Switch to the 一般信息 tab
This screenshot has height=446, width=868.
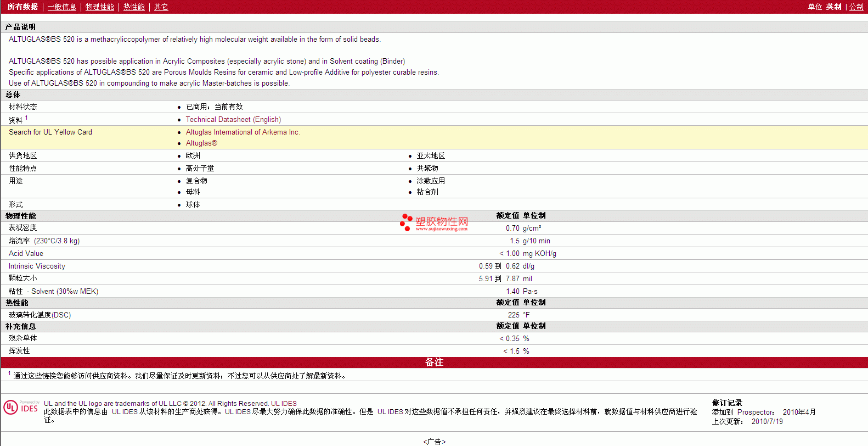tap(61, 7)
